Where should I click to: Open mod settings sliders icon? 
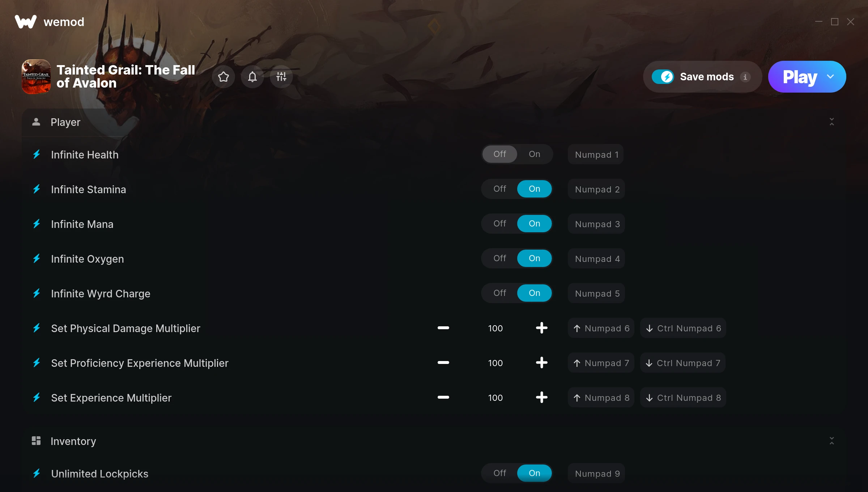(x=281, y=77)
